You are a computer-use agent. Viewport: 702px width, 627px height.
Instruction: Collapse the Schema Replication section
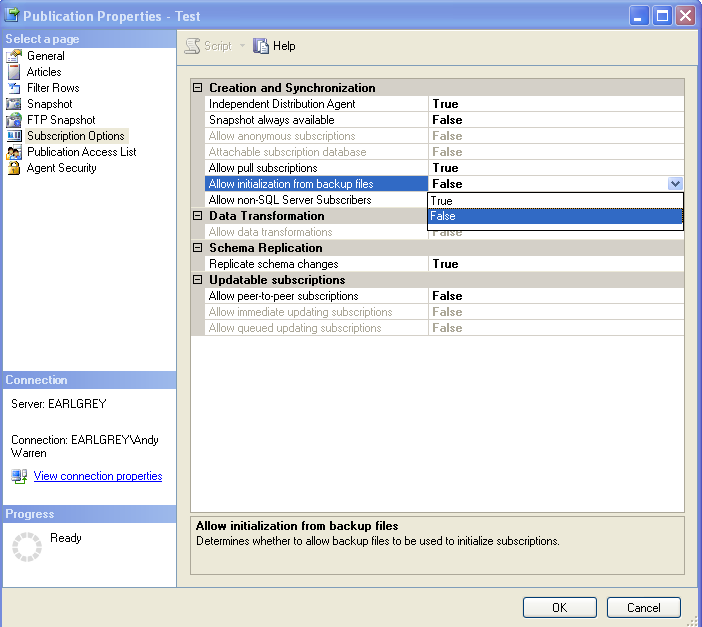click(197, 248)
